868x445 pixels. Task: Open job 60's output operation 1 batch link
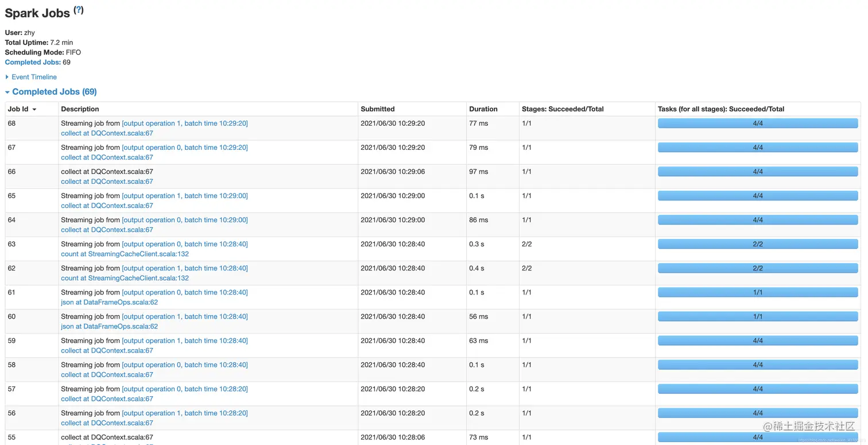click(185, 316)
